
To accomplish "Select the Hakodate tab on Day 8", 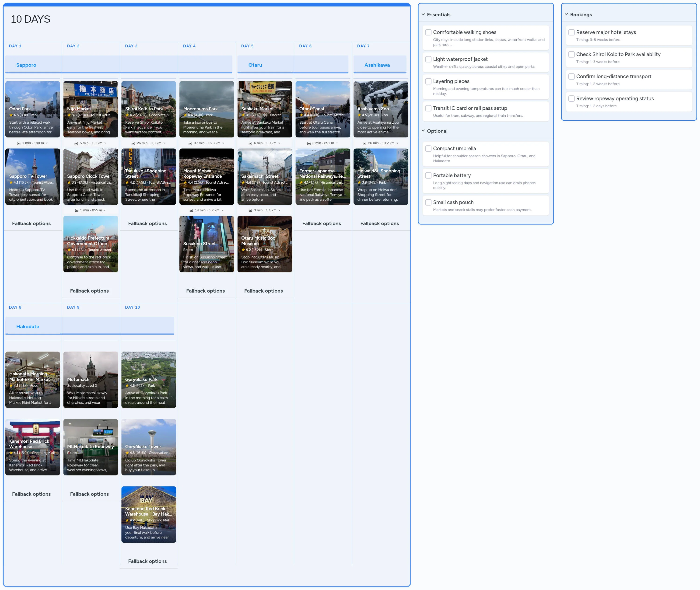I will [x=28, y=326].
